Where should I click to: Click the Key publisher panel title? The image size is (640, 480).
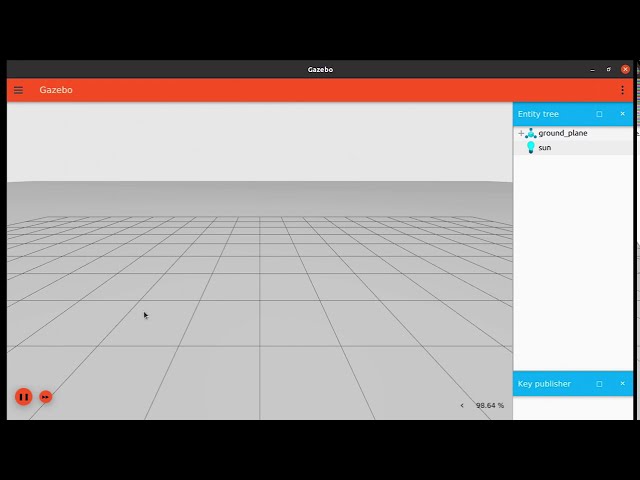pyautogui.click(x=544, y=384)
